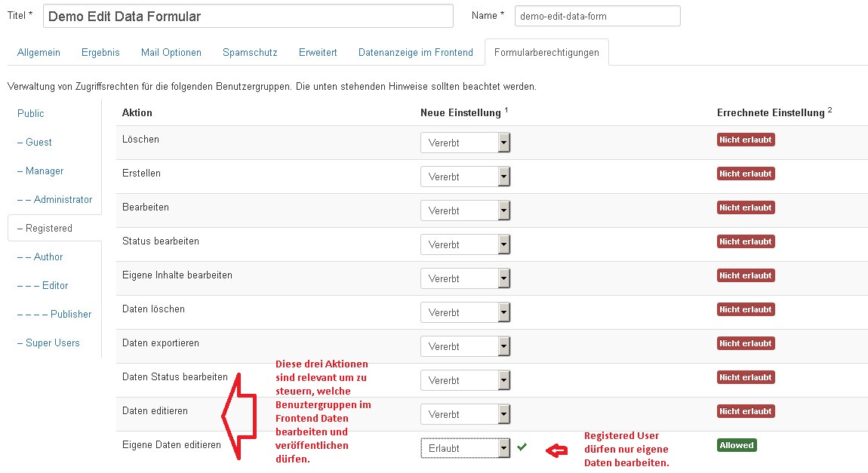Viewport: 868px width, 473px height.
Task: Select the Author user group
Action: coord(44,256)
